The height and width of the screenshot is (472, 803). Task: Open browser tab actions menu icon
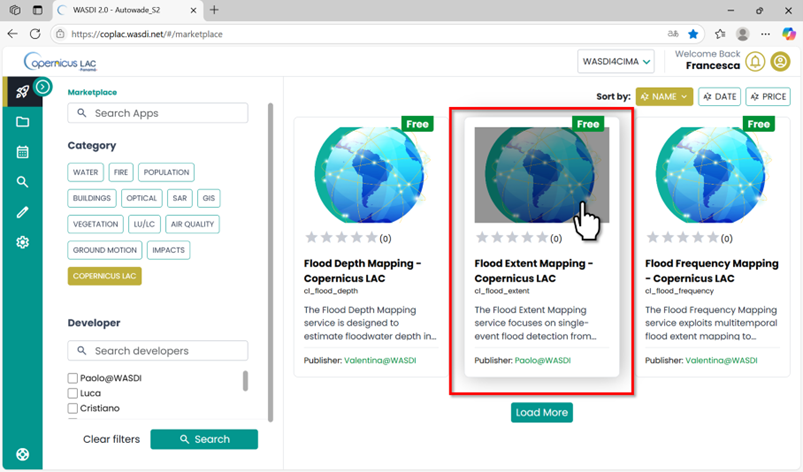click(x=37, y=10)
